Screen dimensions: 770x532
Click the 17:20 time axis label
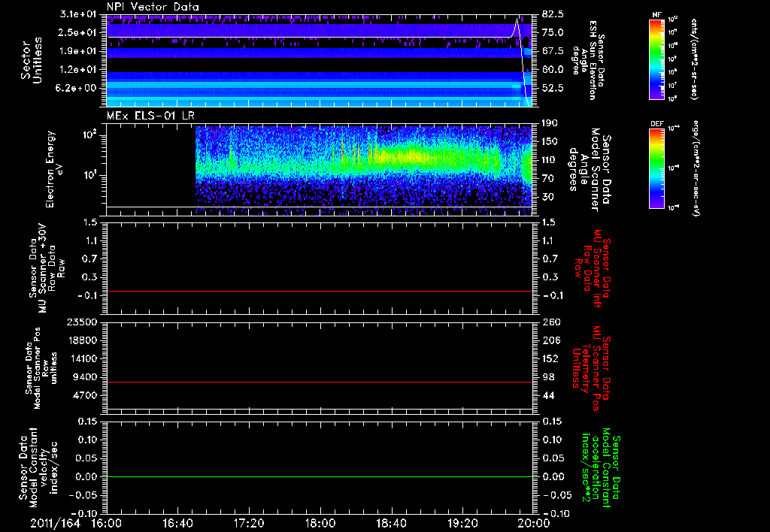pos(249,523)
